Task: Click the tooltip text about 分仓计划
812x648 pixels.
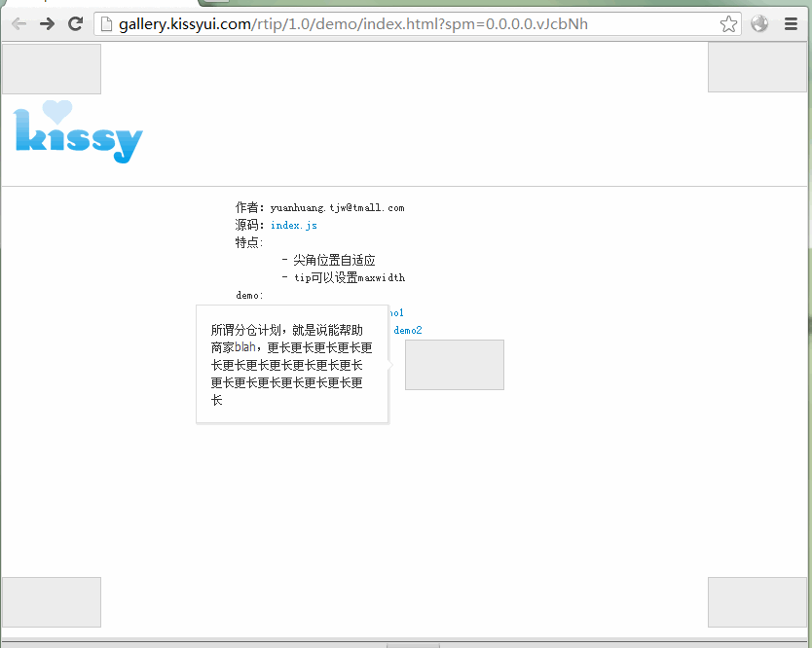Action: (x=291, y=365)
